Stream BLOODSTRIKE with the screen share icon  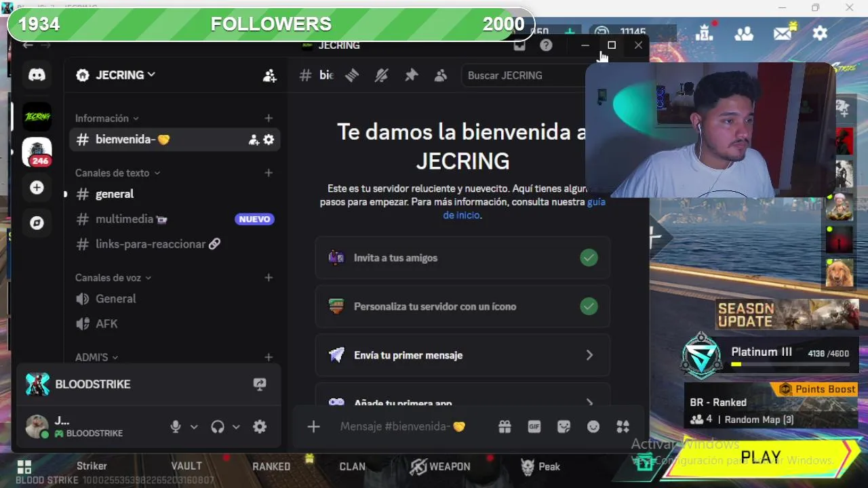pos(259,384)
